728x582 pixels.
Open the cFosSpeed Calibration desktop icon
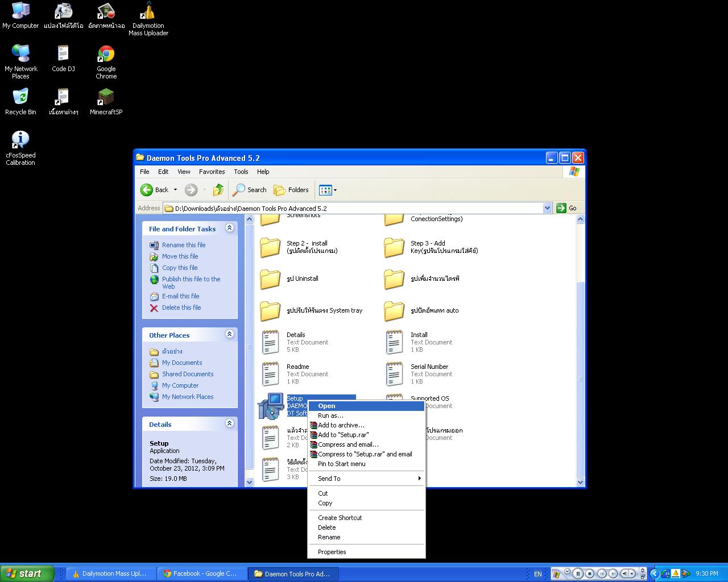[x=20, y=148]
